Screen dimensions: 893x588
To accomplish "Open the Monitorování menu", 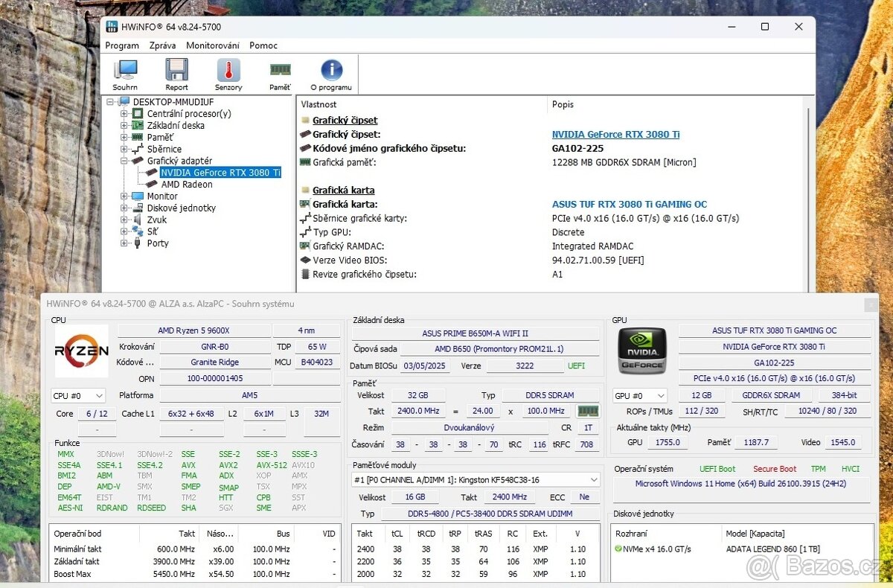I will click(x=214, y=45).
